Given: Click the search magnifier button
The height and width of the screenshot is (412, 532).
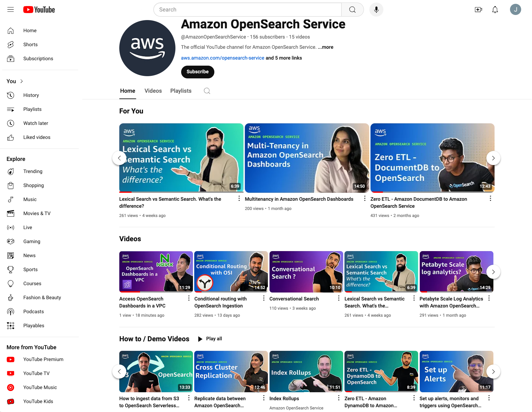Looking at the screenshot, I should click(x=352, y=10).
